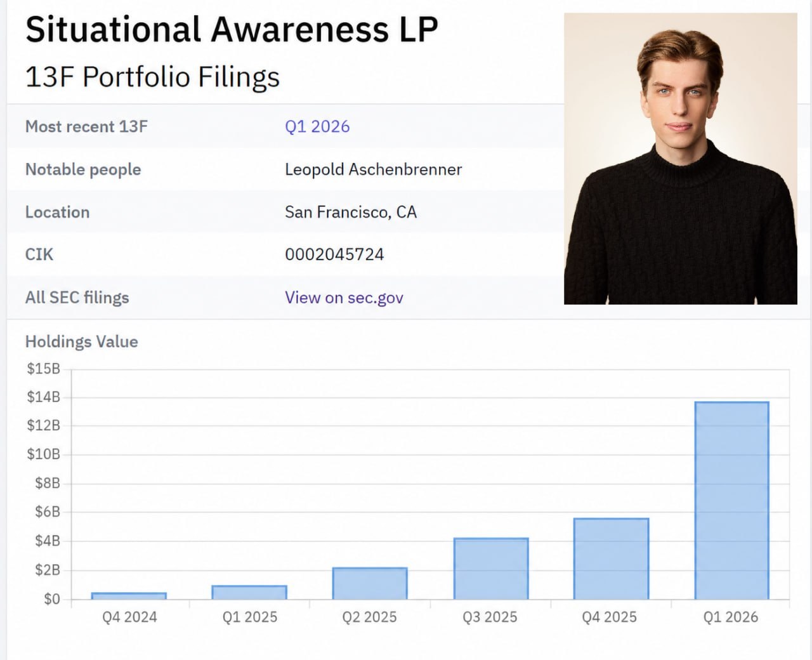Click the $8B y-axis label
This screenshot has width=812, height=660.
tap(48, 484)
